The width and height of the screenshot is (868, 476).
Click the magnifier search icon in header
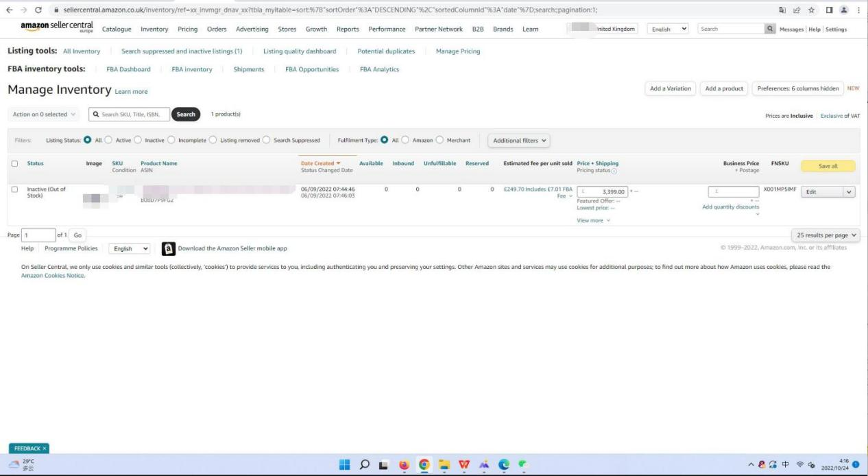point(771,29)
